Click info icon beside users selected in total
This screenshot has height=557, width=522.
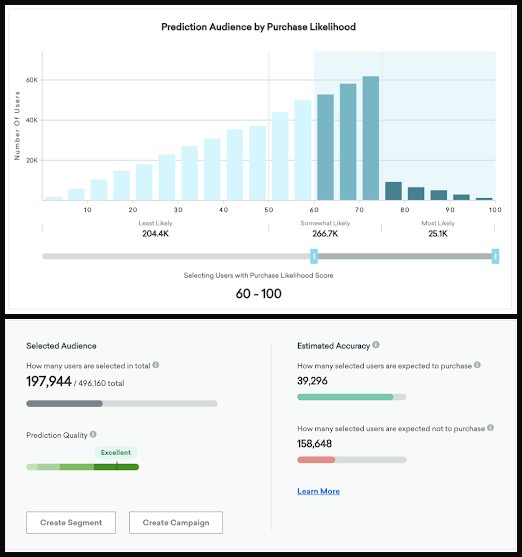click(156, 365)
